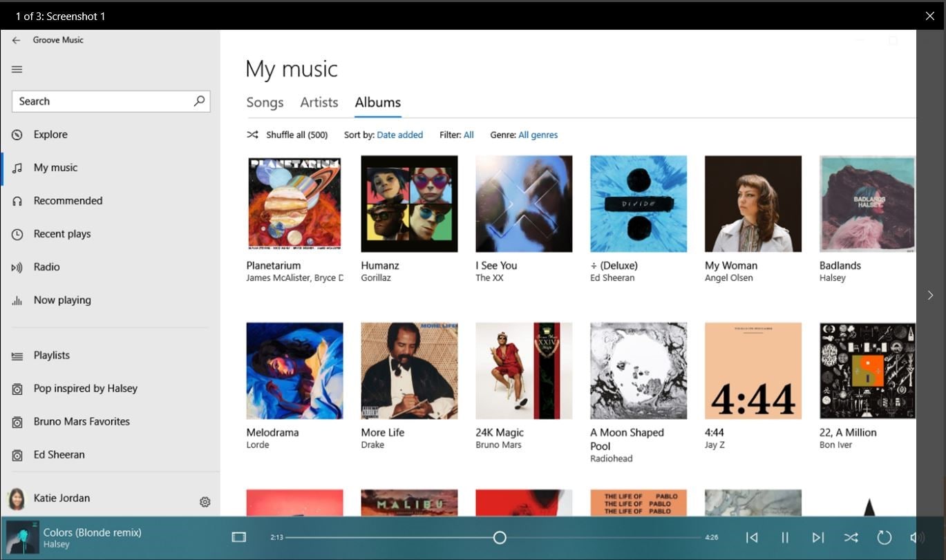946x560 pixels.
Task: Go to the next screenshot with right chevron
Action: pyautogui.click(x=930, y=295)
